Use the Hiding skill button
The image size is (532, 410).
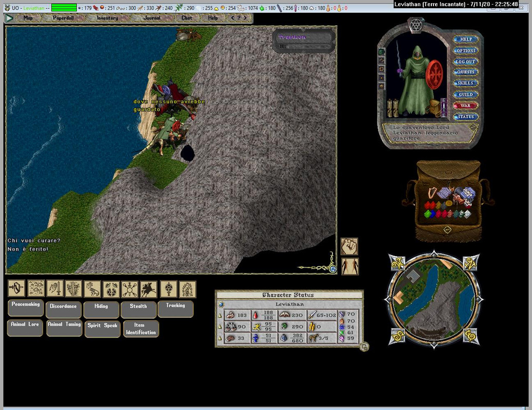[101, 310]
